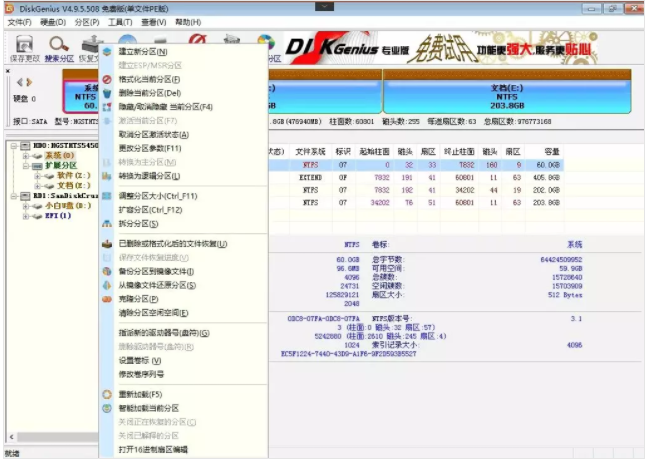Click the 保存更改 save changes toolbar icon
The height and width of the screenshot is (460, 654).
(25, 44)
